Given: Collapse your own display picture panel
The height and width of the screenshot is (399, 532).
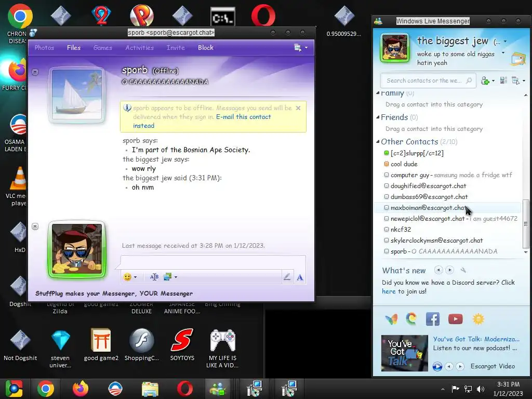Looking at the screenshot, I should [x=35, y=227].
